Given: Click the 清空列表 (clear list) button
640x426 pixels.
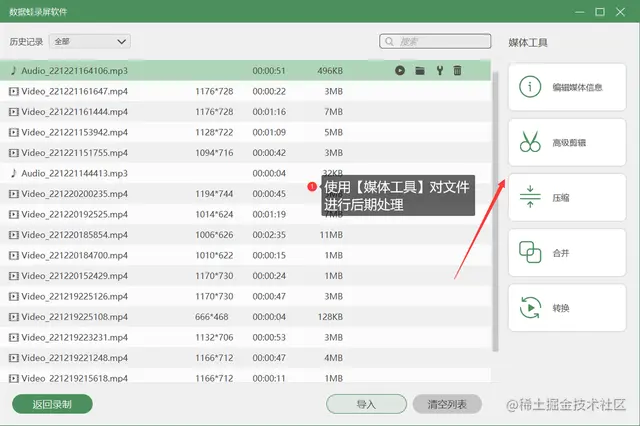Looking at the screenshot, I should (447, 404).
